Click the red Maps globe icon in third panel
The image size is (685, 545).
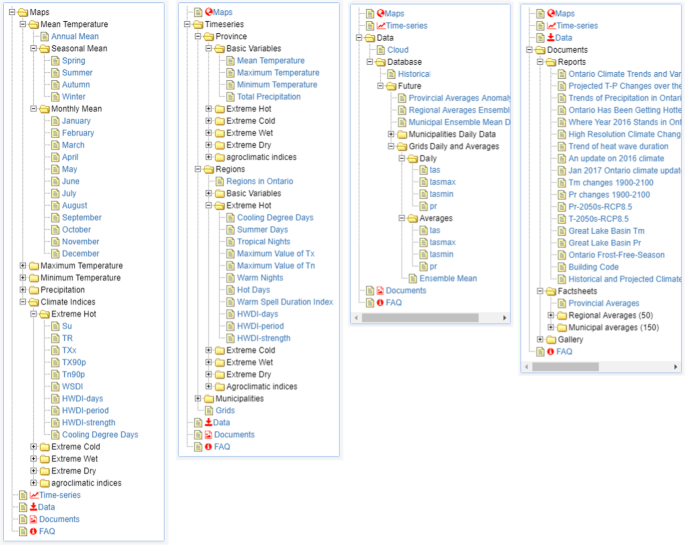[x=381, y=13]
